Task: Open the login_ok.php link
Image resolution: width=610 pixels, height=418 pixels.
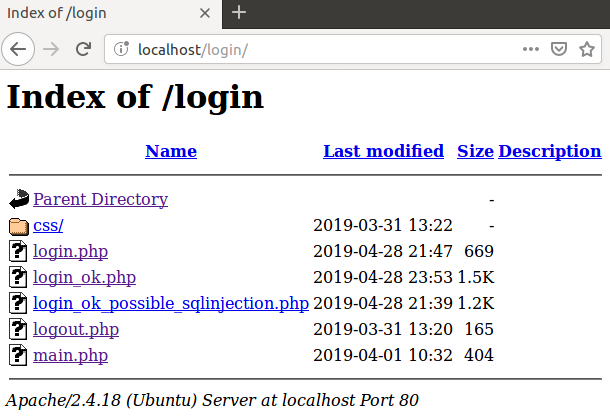Action: 84,278
